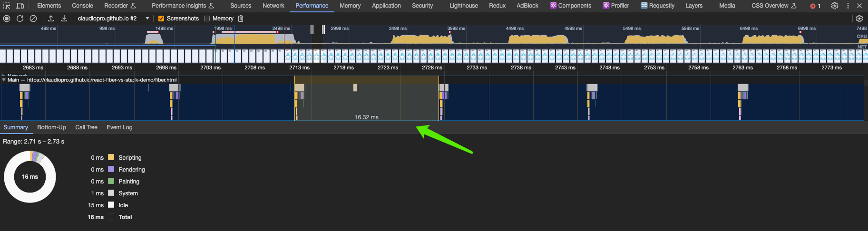Click the NET overview label
Image resolution: width=868 pixels, height=231 pixels.
point(862,47)
